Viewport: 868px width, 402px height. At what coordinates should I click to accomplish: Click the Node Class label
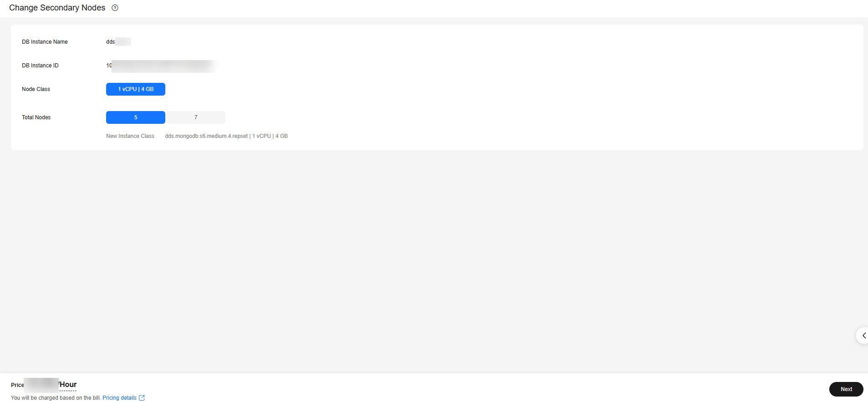coord(36,89)
